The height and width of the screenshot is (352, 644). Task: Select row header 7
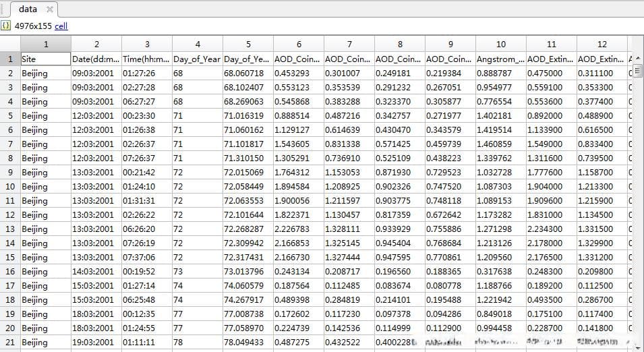[x=10, y=144]
